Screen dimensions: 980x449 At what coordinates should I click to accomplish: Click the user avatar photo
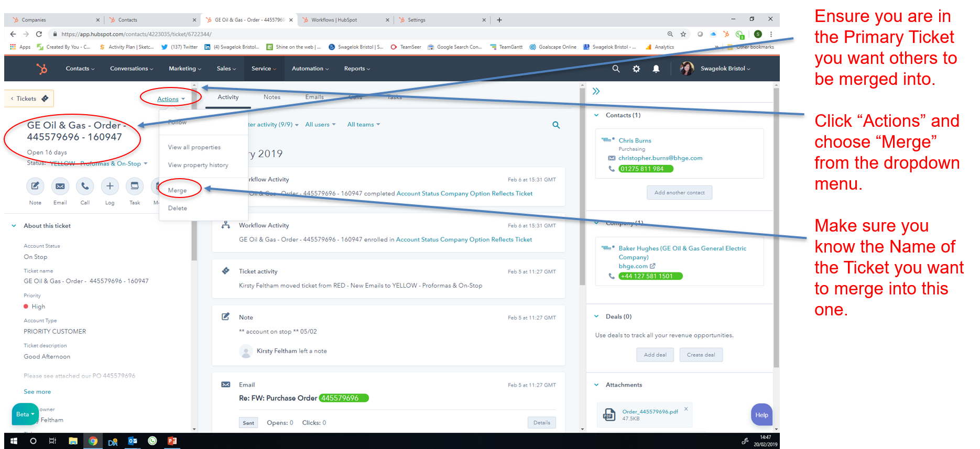687,69
